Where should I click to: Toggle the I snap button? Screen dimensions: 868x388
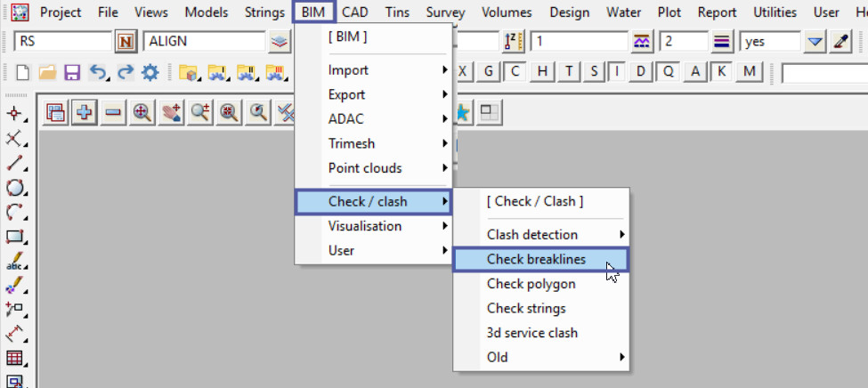617,71
